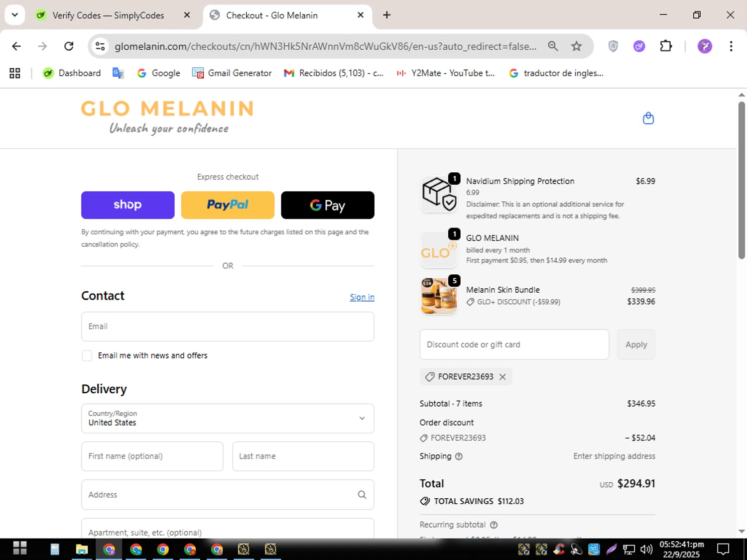Click the Sign in link
Screen dimensions: 747x560
(362, 297)
